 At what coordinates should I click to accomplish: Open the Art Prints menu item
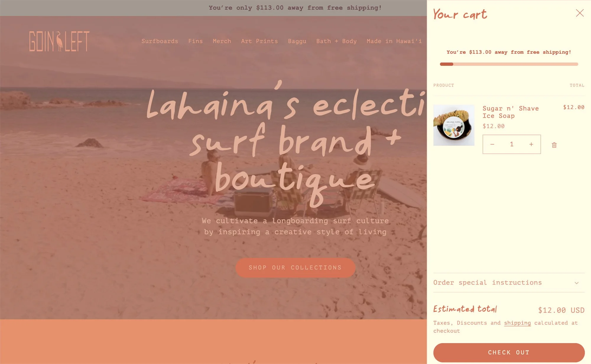point(259,41)
